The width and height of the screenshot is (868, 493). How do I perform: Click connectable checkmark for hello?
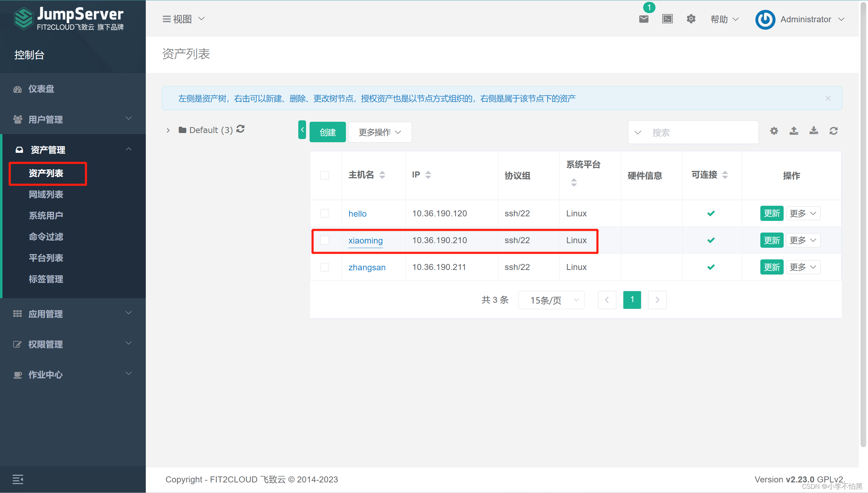(x=711, y=214)
